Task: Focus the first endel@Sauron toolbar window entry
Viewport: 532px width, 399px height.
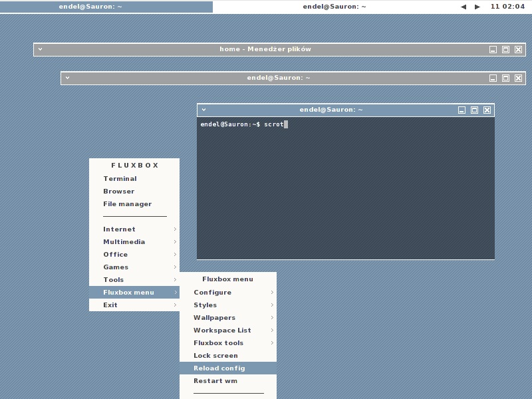Action: 106,7
